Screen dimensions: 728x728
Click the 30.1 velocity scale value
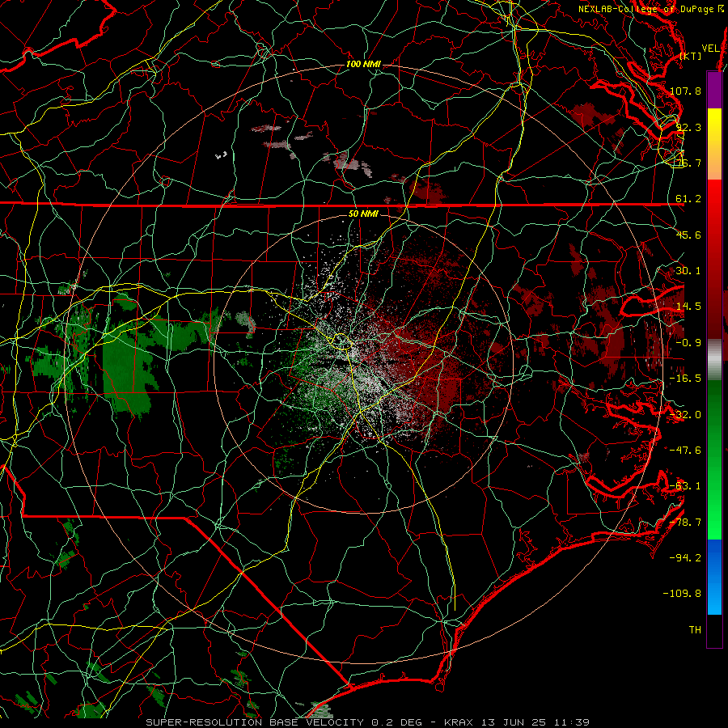[x=688, y=271]
